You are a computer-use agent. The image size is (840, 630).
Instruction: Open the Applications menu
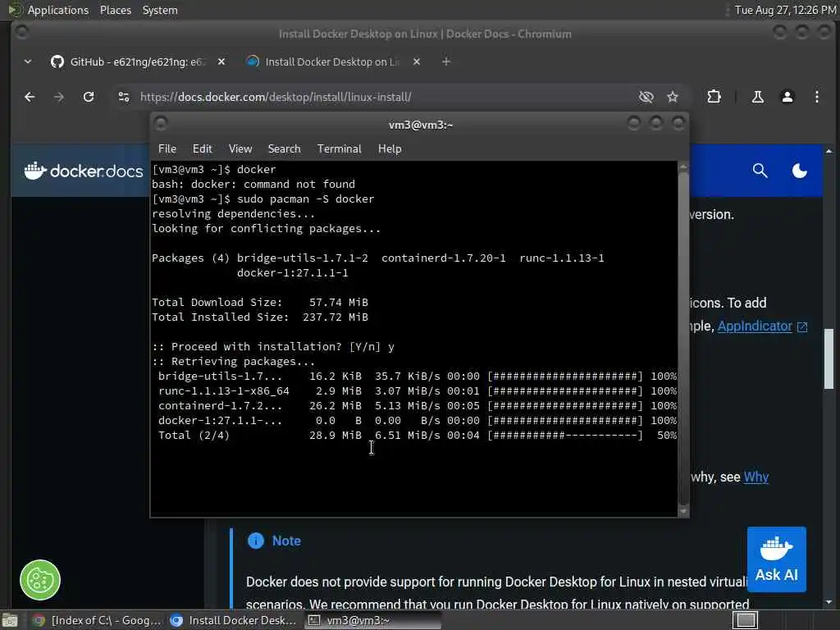tap(49, 10)
